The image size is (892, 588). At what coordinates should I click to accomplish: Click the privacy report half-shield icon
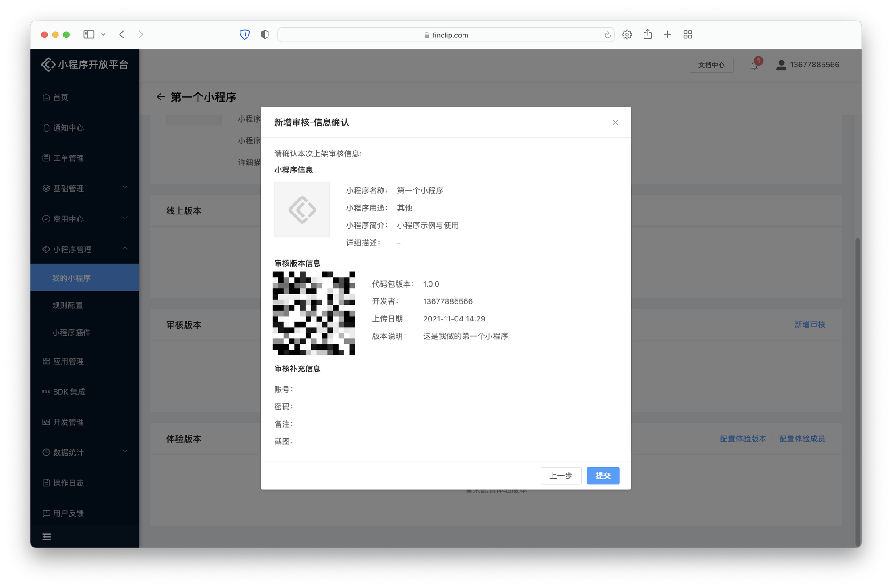pyautogui.click(x=265, y=34)
